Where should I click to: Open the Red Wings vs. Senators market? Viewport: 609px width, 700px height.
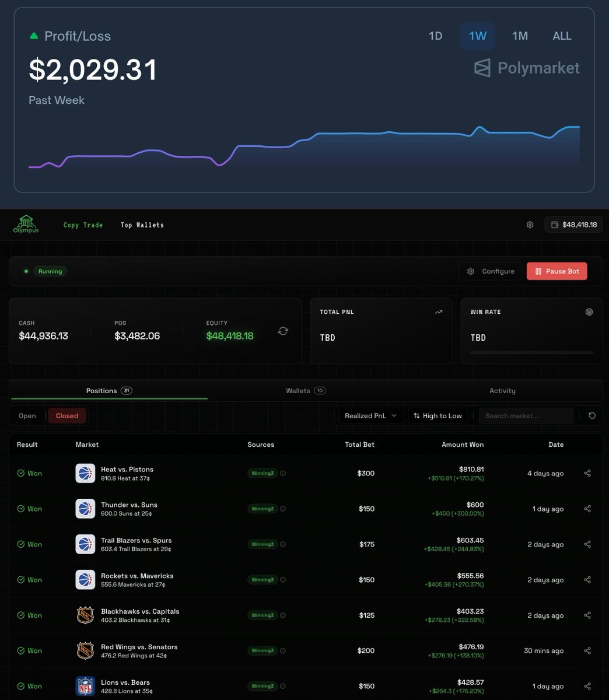pyautogui.click(x=139, y=647)
